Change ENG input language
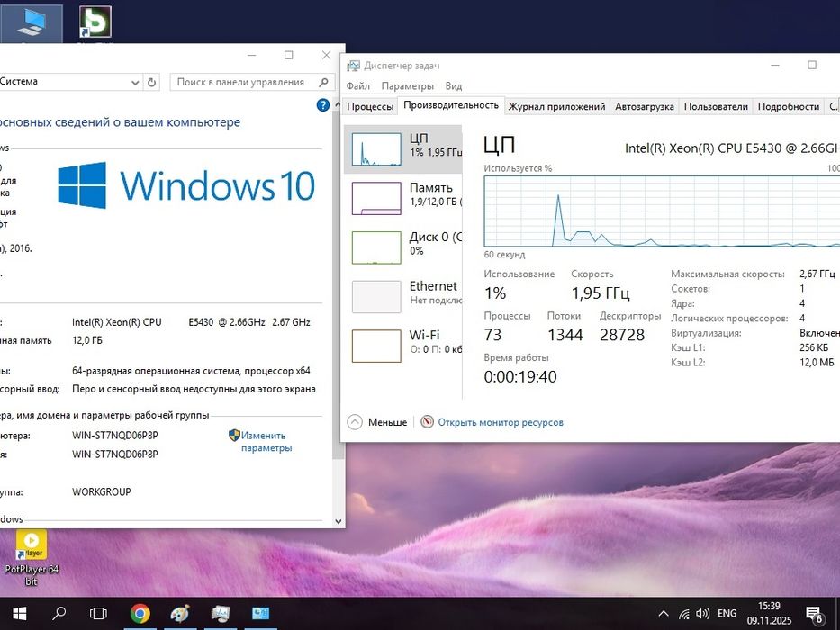 (x=727, y=614)
